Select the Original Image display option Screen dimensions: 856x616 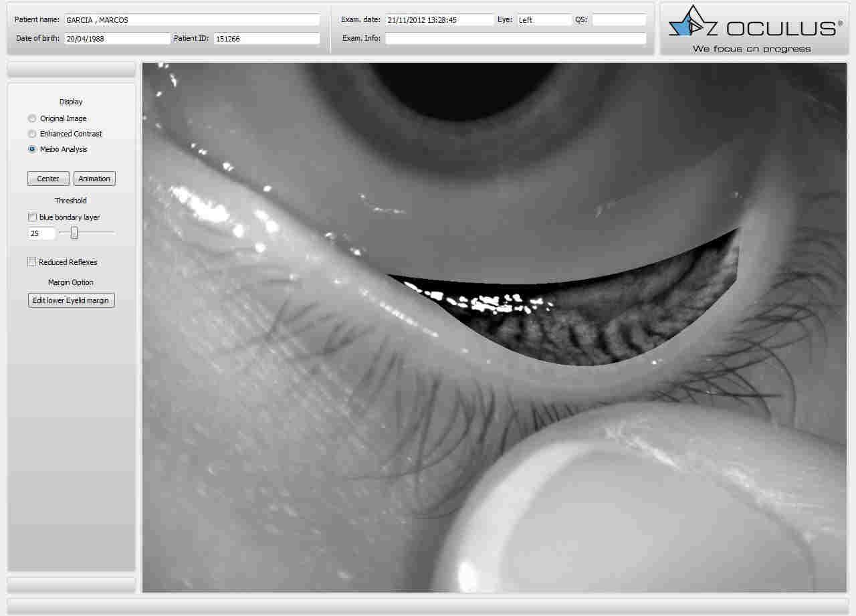[32, 118]
